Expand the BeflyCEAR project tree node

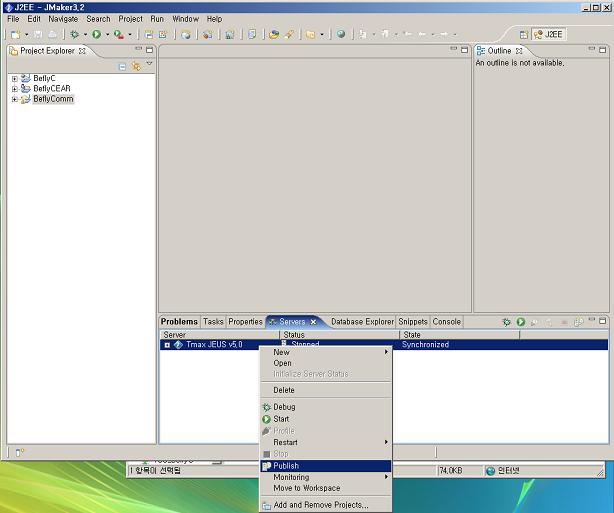(15, 88)
